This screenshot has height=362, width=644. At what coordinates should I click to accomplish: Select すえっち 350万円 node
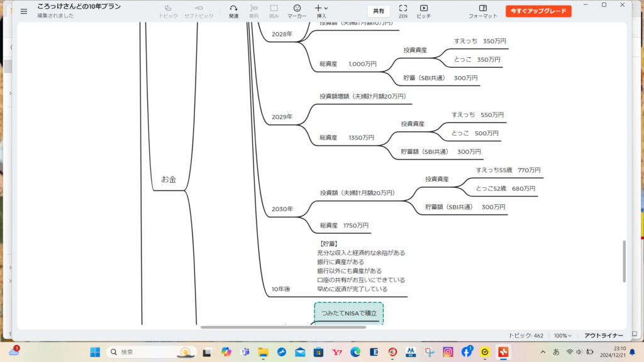point(480,41)
